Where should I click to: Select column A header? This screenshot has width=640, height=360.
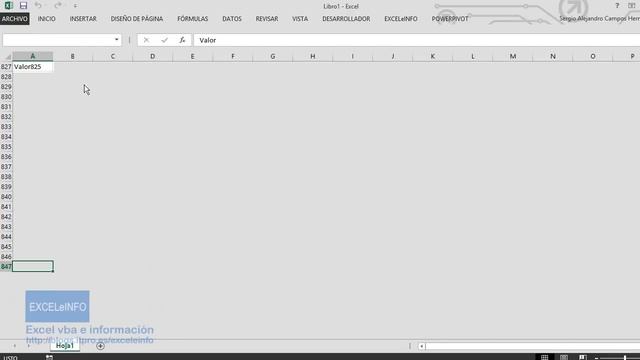(33, 56)
